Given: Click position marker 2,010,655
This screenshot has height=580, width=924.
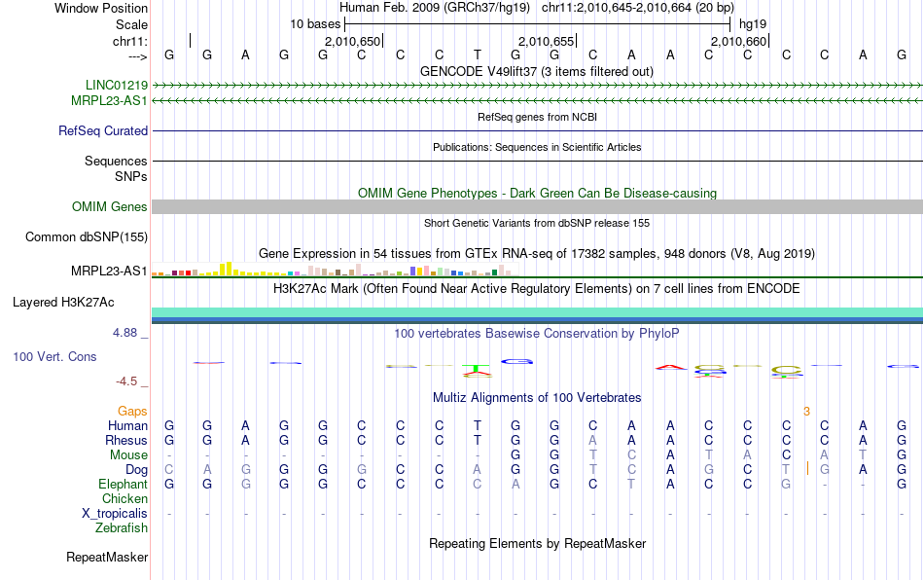Looking at the screenshot, I should (x=547, y=41).
